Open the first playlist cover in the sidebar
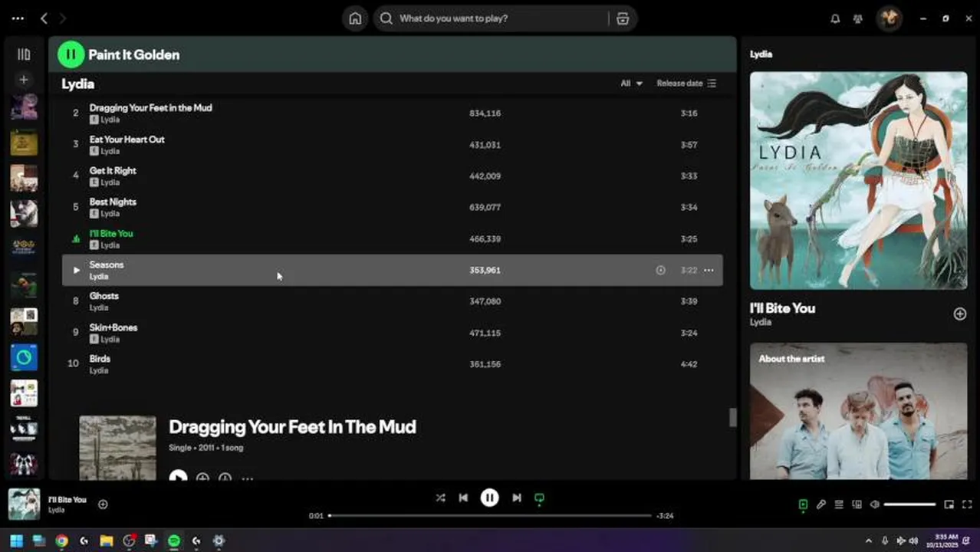Screen dimensions: 980x552 [x=24, y=107]
